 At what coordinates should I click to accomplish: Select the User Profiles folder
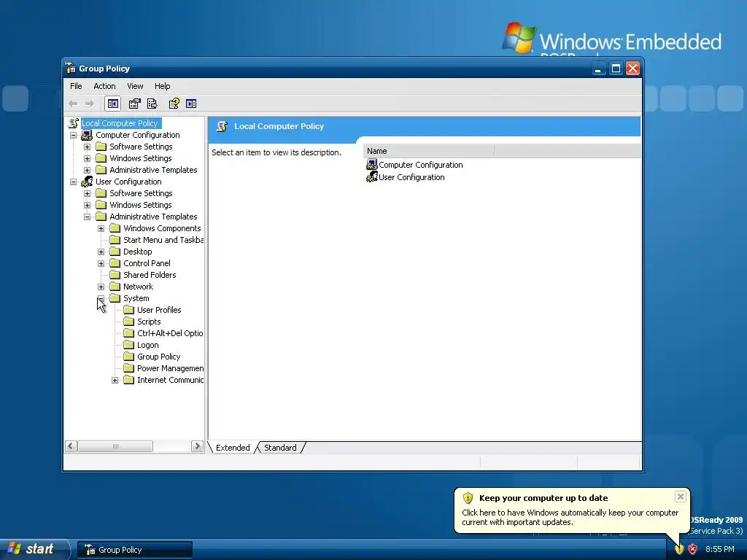point(159,310)
